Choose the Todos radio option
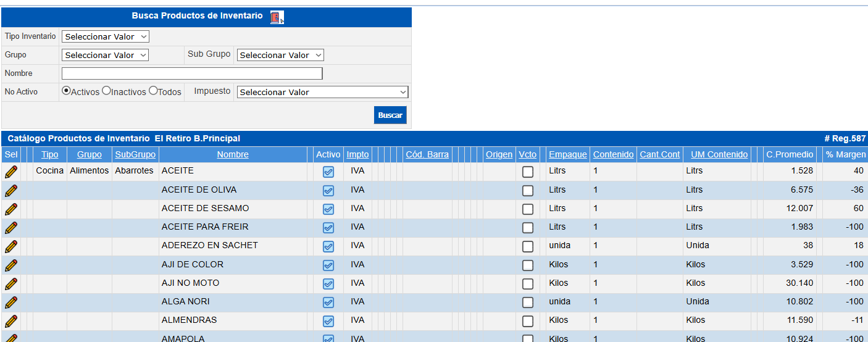The width and height of the screenshot is (868, 342). tap(153, 91)
